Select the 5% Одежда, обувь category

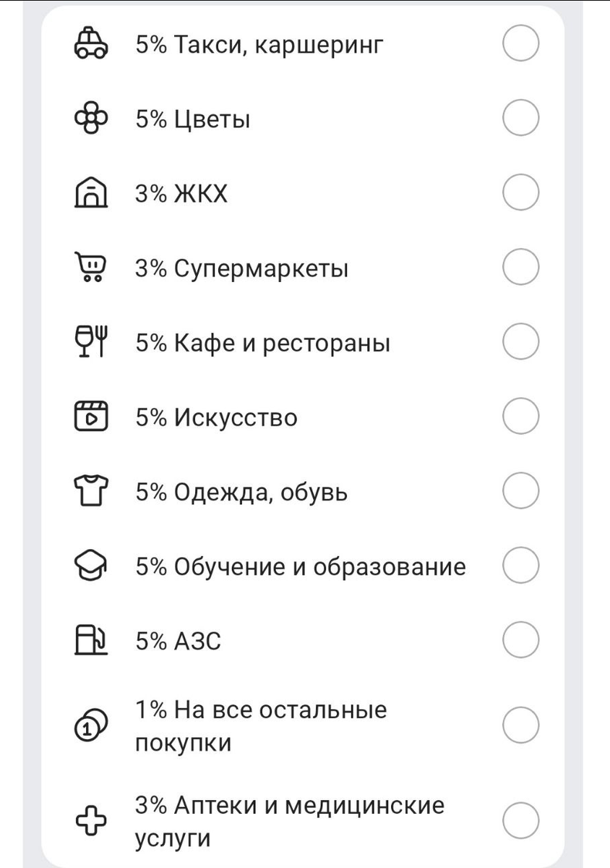[521, 490]
